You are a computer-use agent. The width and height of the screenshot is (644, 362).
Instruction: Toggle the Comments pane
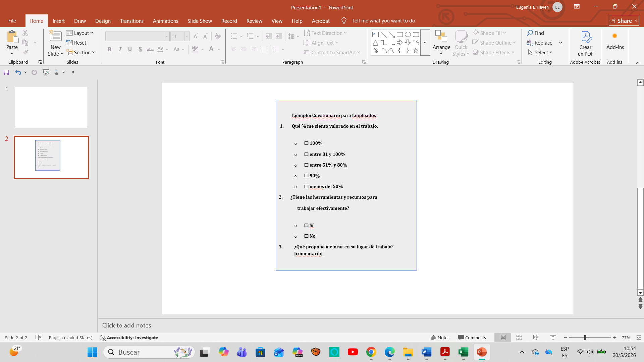(x=472, y=338)
